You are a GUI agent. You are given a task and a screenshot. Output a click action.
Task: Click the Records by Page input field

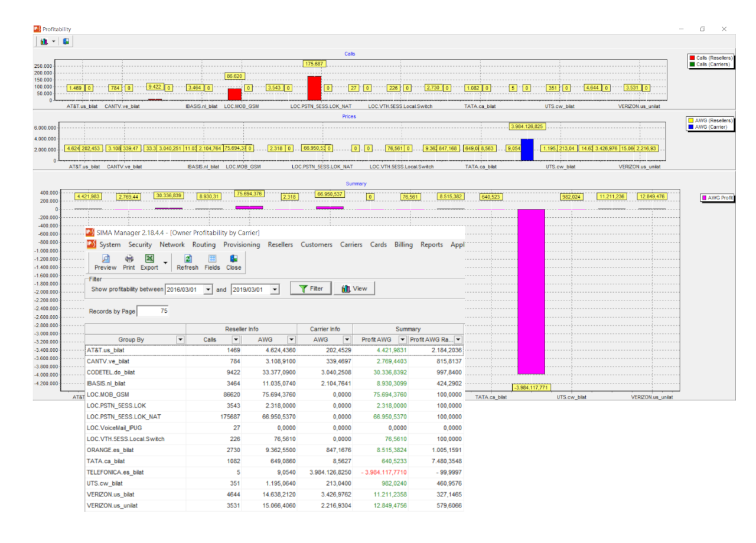pyautogui.click(x=152, y=311)
